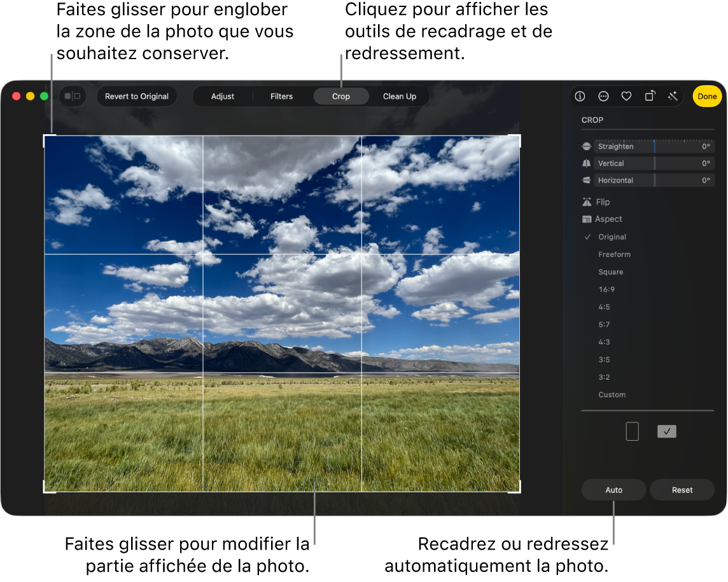Pick the Custom aspect ratio option

coord(612,394)
